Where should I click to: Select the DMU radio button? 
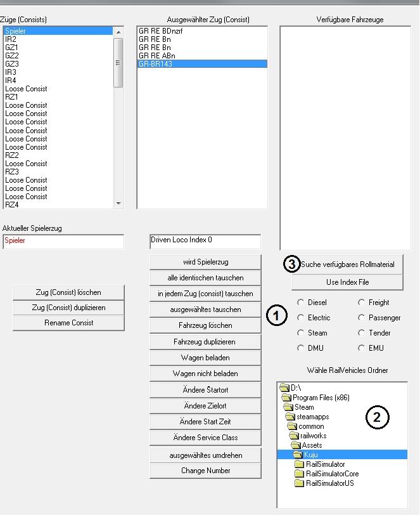pyautogui.click(x=300, y=348)
